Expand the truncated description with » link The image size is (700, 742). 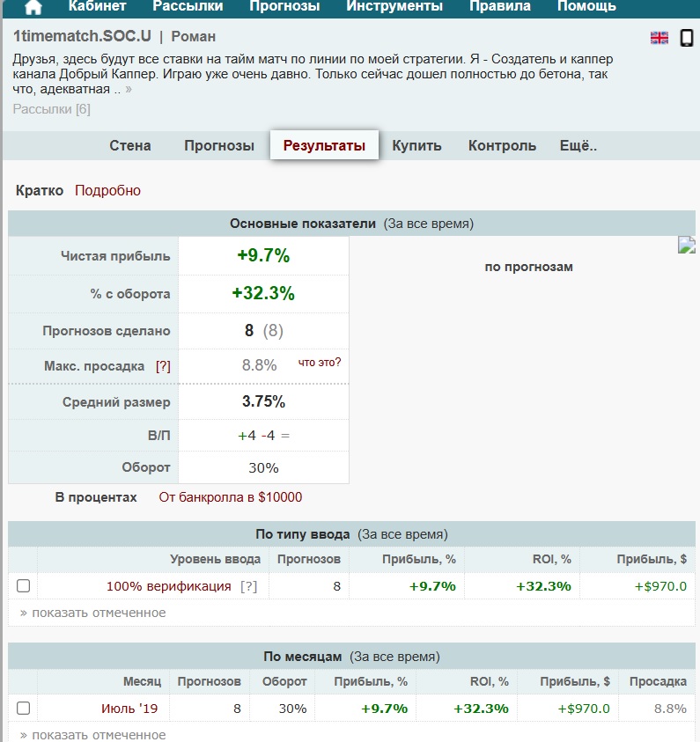pos(129,89)
